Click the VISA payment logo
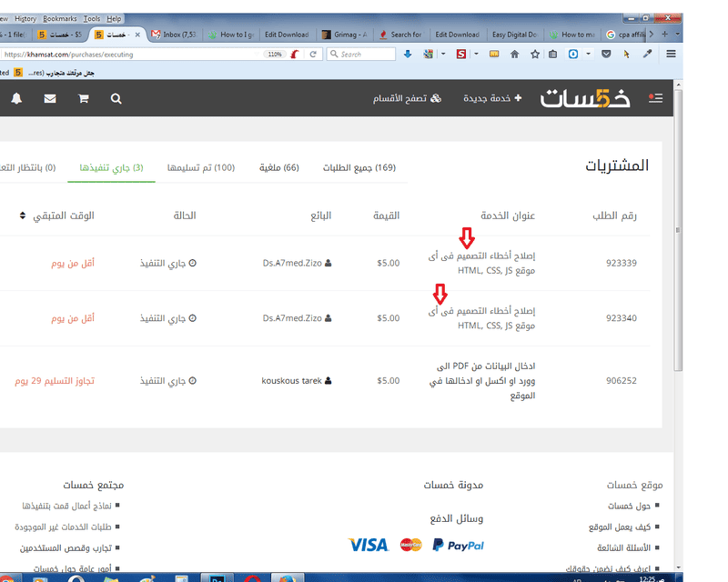 coord(369,545)
